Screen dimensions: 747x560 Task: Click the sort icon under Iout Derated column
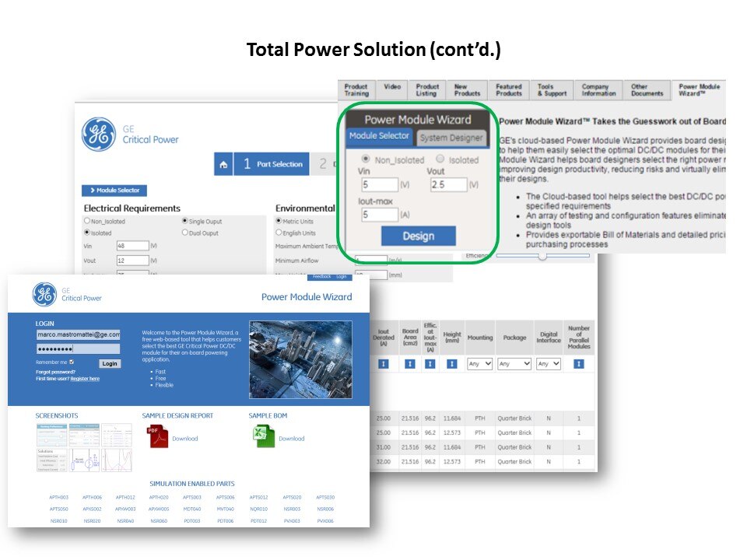pyautogui.click(x=383, y=364)
